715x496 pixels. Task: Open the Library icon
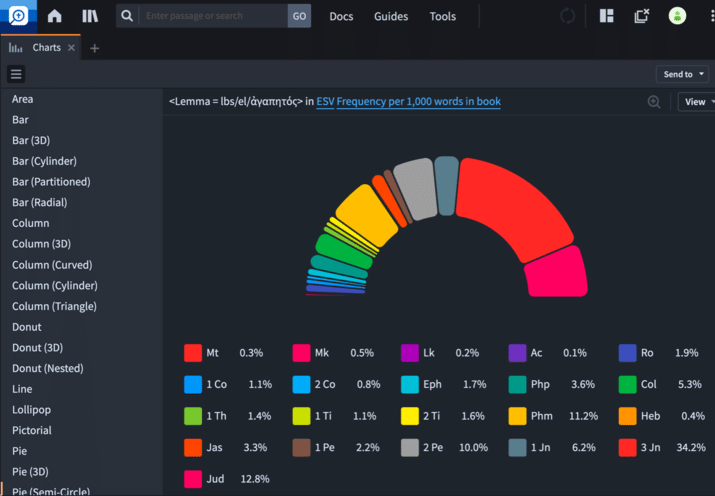point(90,16)
